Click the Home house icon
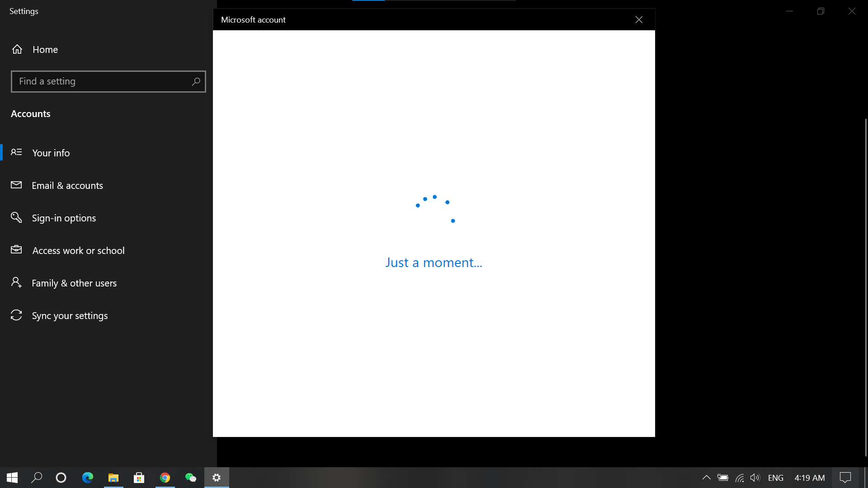868x488 pixels. [x=17, y=49]
